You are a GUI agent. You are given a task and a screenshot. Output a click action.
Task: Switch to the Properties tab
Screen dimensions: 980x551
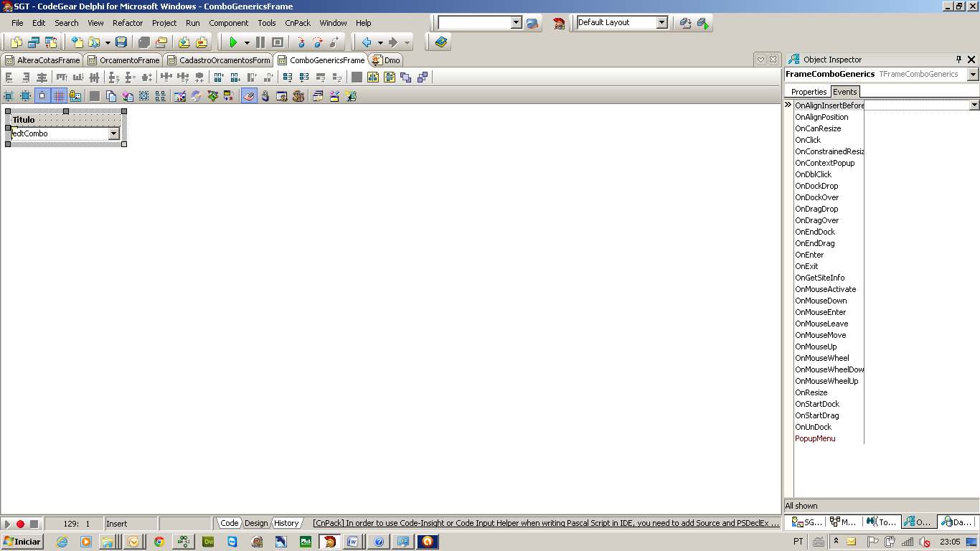(809, 92)
